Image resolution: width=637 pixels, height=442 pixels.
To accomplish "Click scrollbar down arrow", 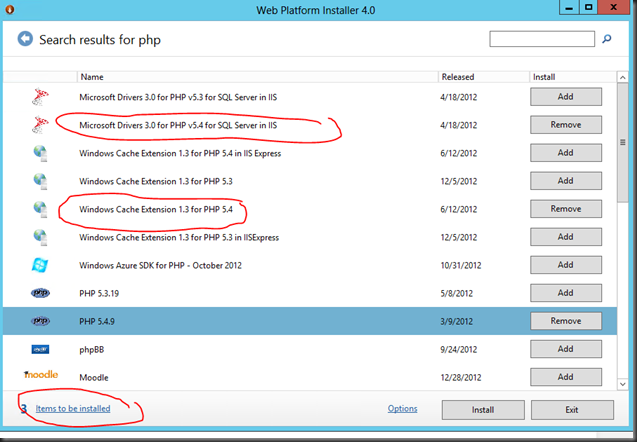I will [x=622, y=384].
